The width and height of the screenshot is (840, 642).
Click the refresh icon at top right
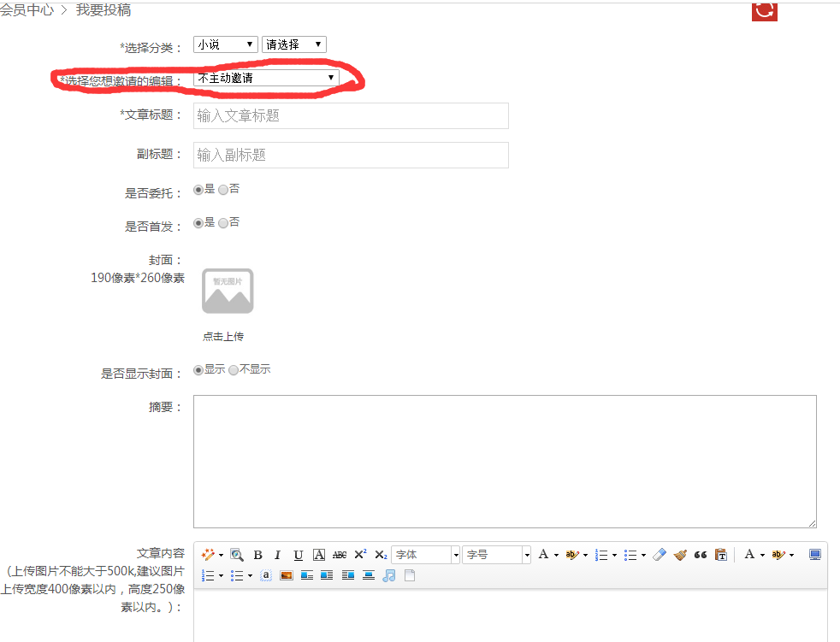pos(764,12)
